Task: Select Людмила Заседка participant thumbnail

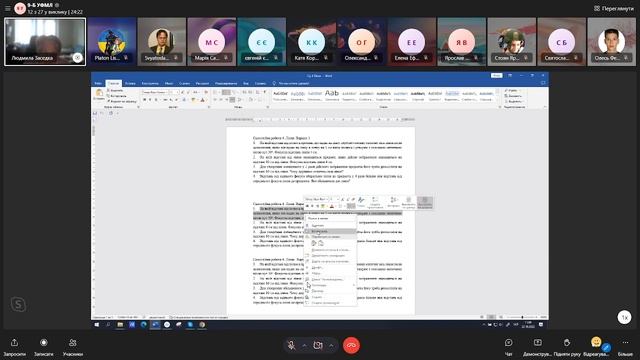Action: pyautogui.click(x=45, y=42)
